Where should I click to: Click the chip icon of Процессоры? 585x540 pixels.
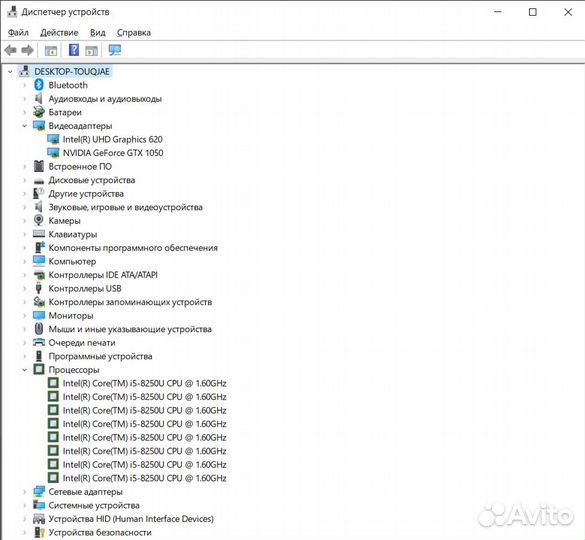click(39, 369)
